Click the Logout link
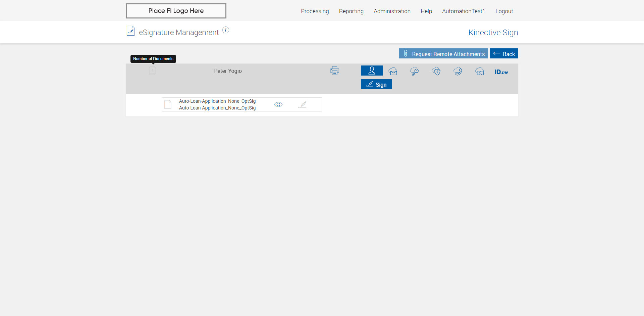 point(504,11)
